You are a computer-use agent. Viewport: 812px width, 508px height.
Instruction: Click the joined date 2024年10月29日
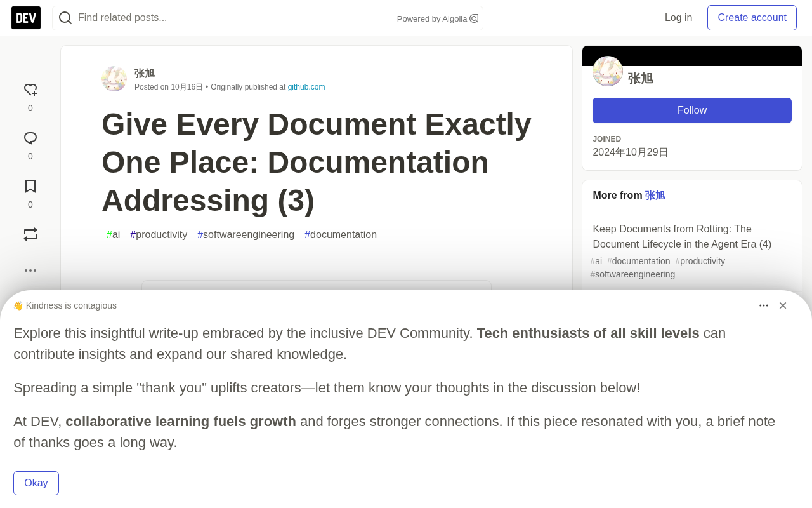631,152
